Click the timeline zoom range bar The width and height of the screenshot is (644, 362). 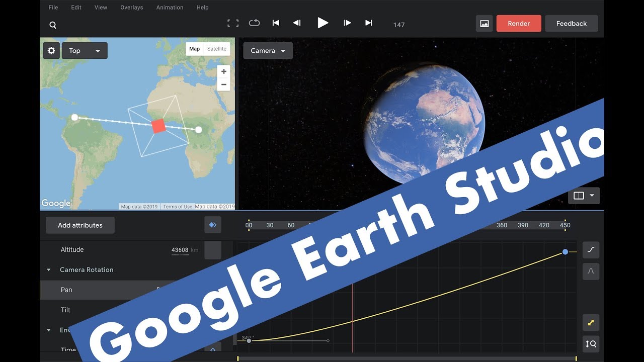tap(407, 358)
